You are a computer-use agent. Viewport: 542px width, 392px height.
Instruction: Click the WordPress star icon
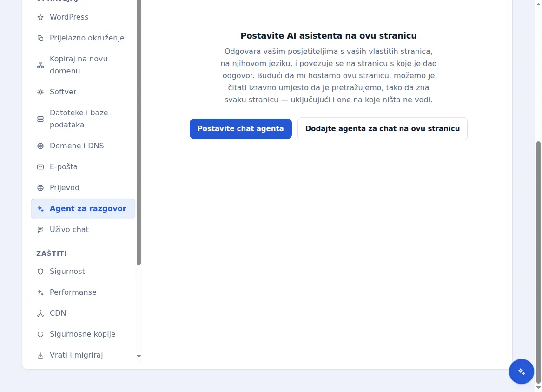[x=40, y=17]
